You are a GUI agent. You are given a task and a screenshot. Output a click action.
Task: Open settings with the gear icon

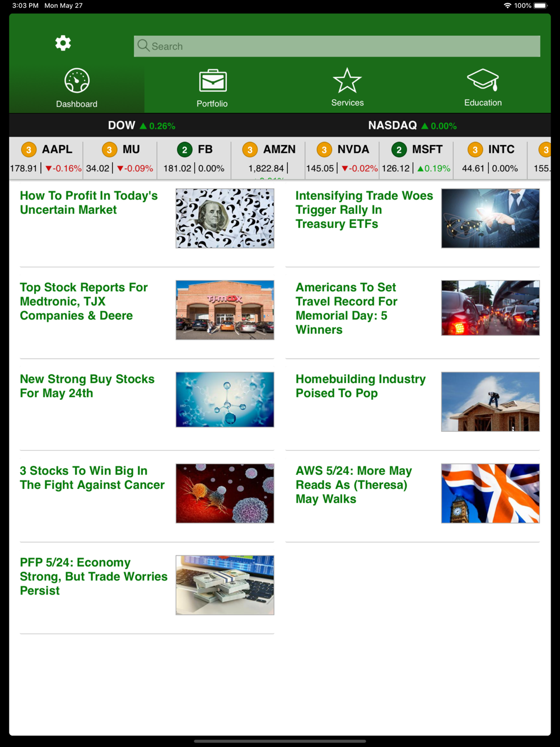coord(63,43)
